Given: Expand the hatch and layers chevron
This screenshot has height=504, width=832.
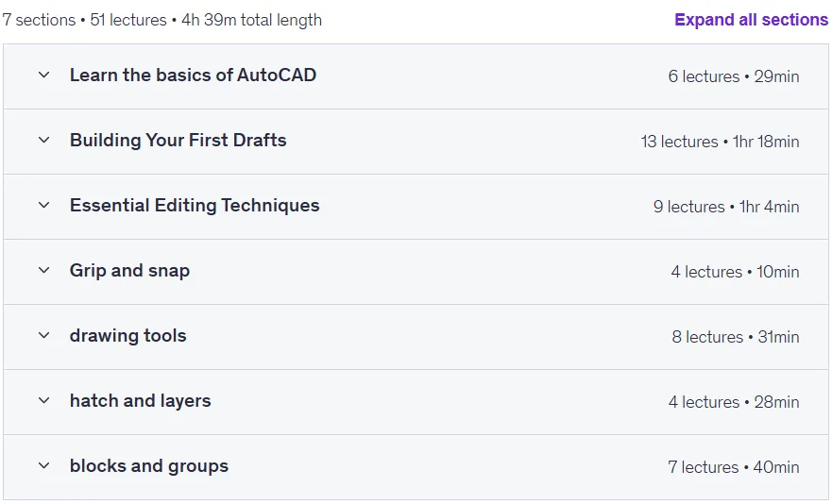Looking at the screenshot, I should click(44, 400).
